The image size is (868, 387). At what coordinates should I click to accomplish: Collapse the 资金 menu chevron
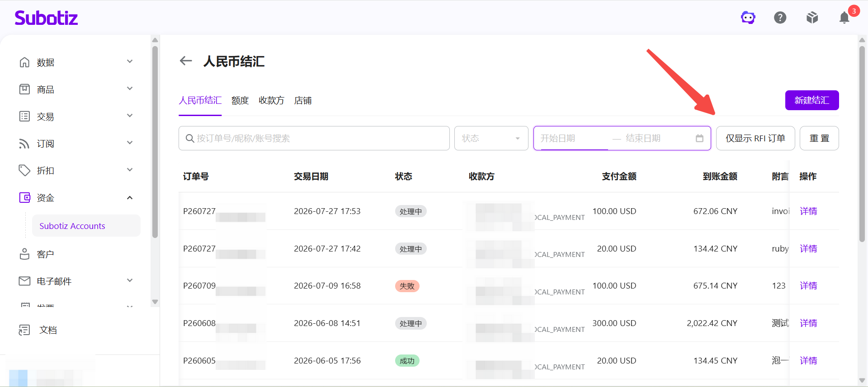tap(130, 198)
